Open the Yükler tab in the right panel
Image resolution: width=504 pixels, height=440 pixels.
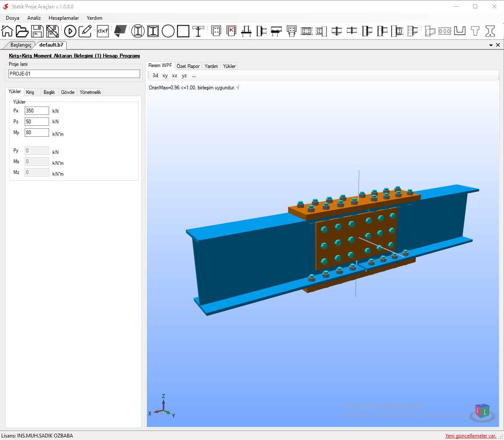(229, 66)
